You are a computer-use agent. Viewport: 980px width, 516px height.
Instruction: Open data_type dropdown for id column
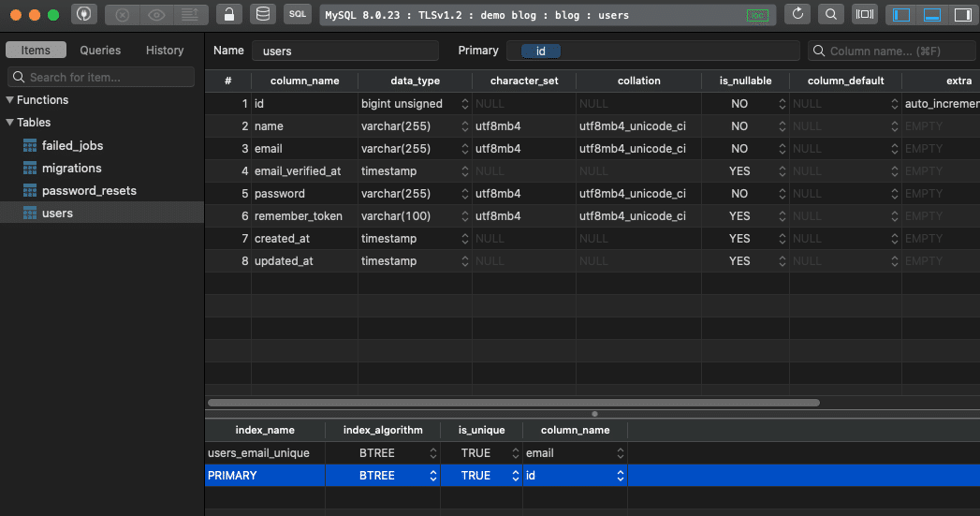coord(464,104)
